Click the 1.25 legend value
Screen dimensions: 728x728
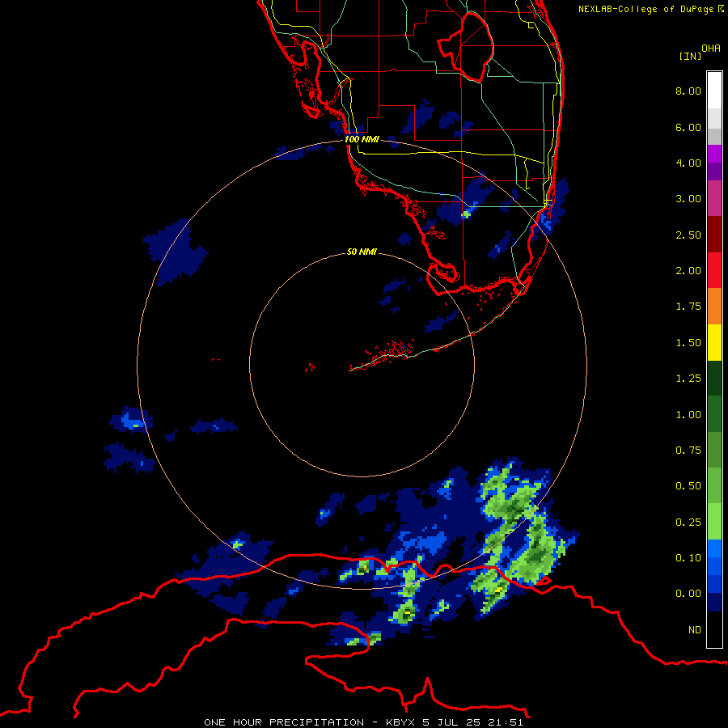point(688,379)
